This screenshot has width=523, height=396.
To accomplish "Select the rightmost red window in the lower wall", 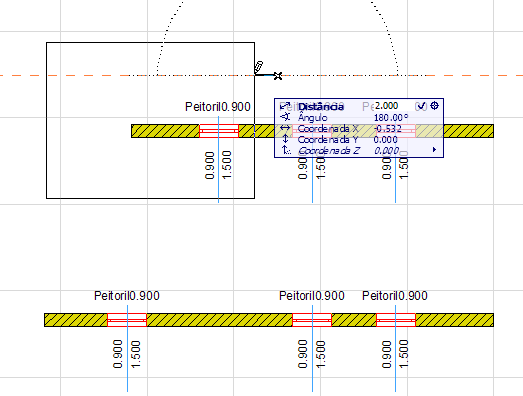I will 396,320.
